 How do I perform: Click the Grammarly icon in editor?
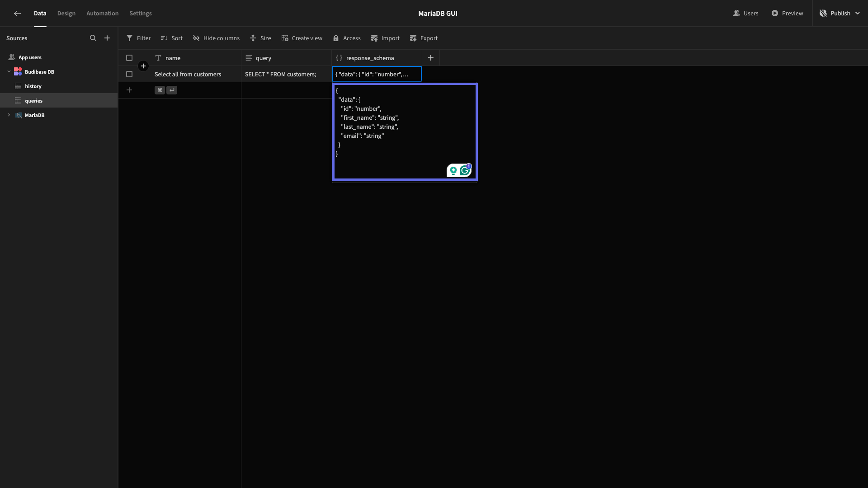tap(465, 170)
